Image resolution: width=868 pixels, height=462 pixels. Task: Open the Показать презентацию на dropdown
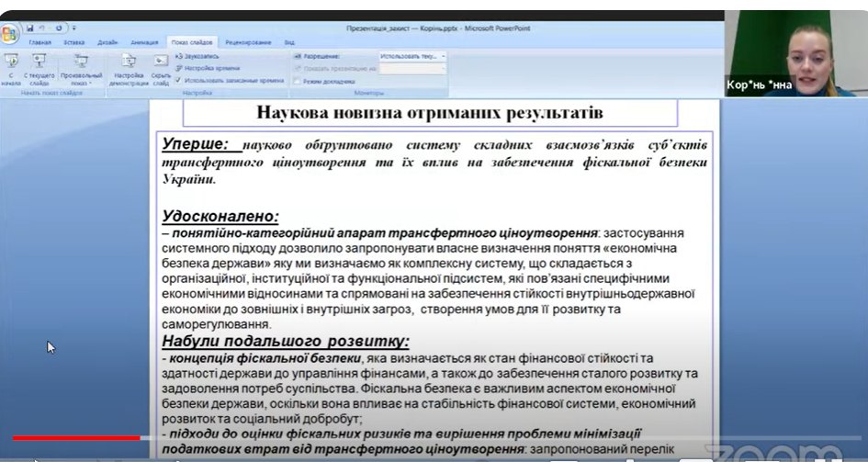[413, 69]
